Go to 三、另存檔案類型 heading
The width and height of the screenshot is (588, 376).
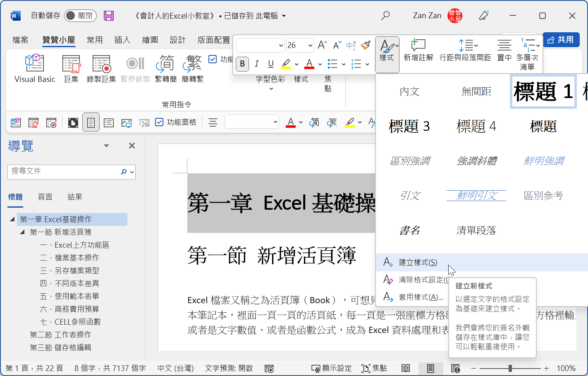(69, 271)
